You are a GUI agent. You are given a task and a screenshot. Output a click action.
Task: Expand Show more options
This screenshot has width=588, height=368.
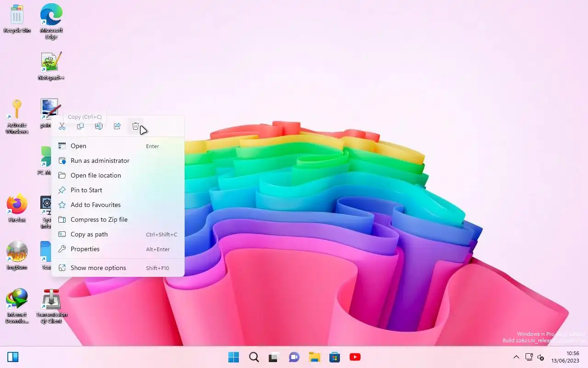118,268
